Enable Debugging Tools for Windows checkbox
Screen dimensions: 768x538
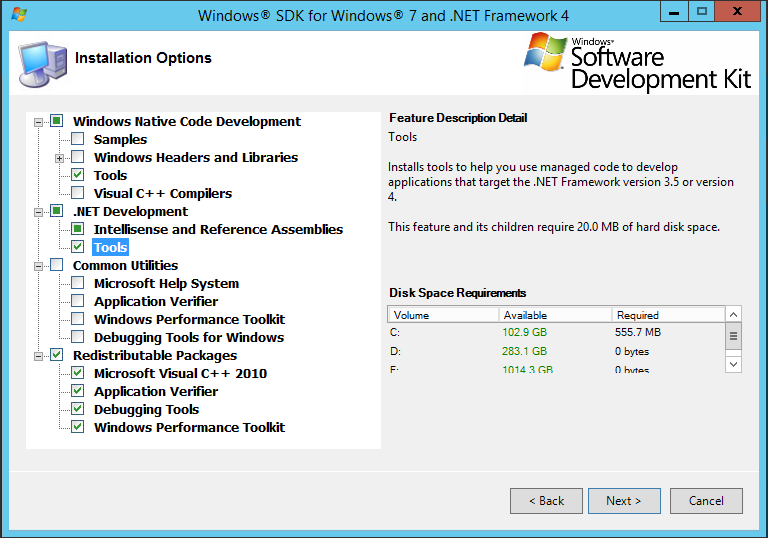(x=78, y=337)
